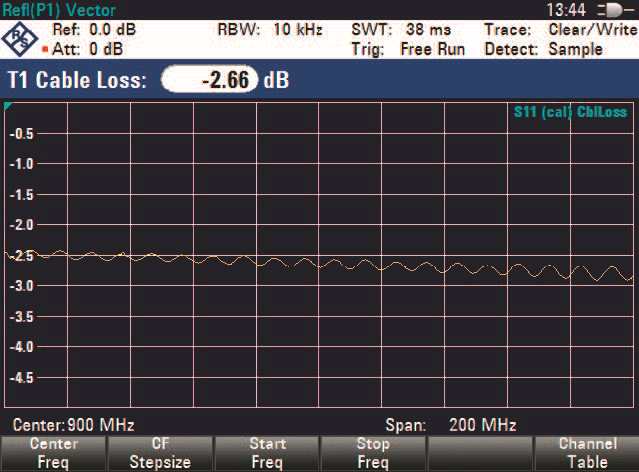Click the -1.5 axis label
The image size is (639, 472).
(x=22, y=195)
